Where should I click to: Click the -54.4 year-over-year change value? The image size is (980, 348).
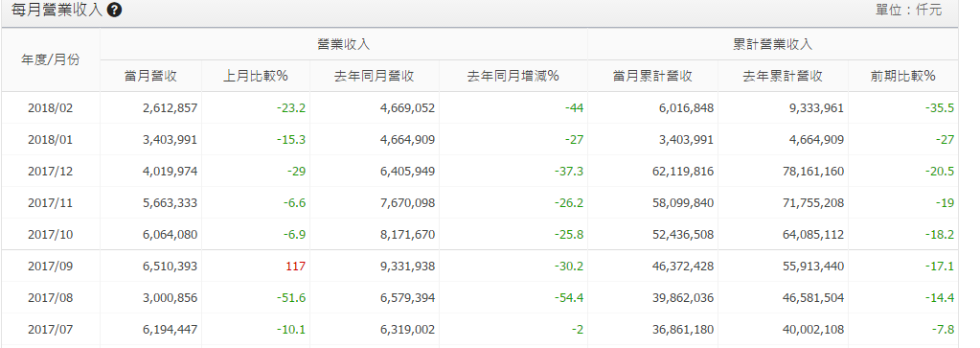[569, 298]
